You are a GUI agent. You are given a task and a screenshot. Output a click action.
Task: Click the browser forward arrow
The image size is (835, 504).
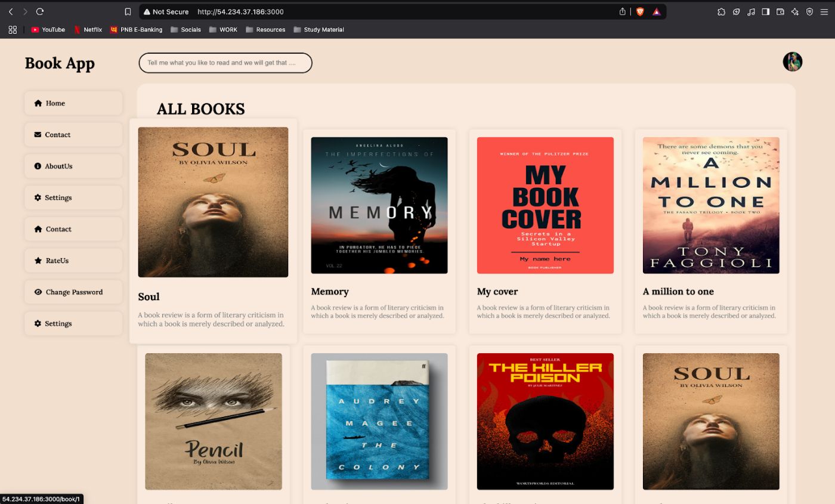click(x=25, y=11)
